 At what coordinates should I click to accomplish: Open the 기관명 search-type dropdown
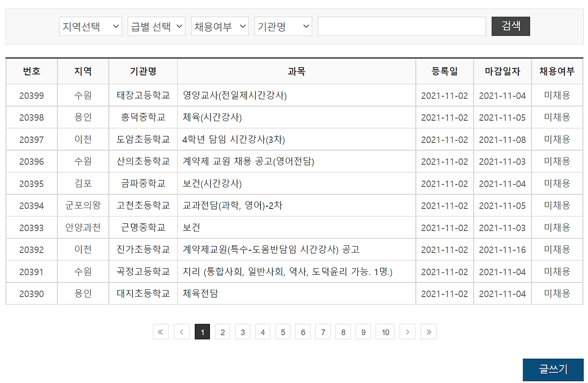point(283,26)
